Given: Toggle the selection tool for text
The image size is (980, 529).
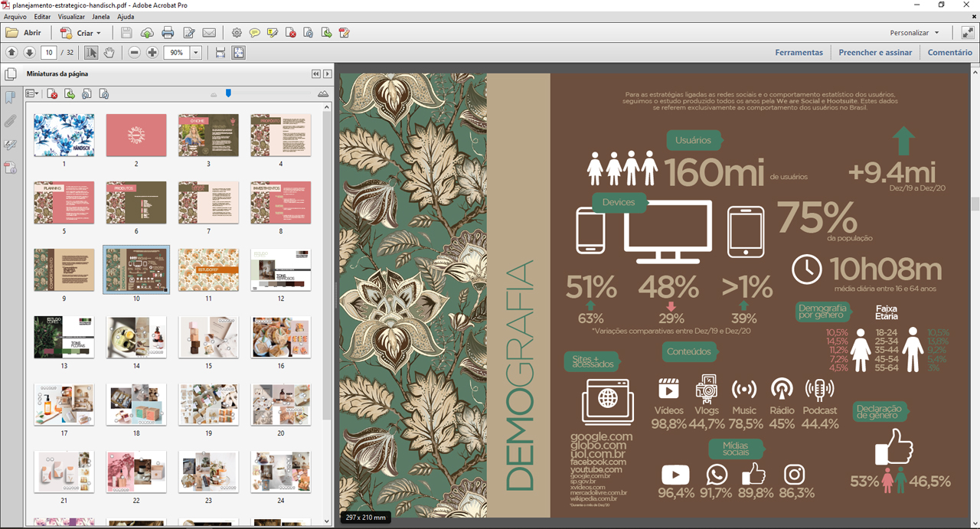Looking at the screenshot, I should coord(91,53).
